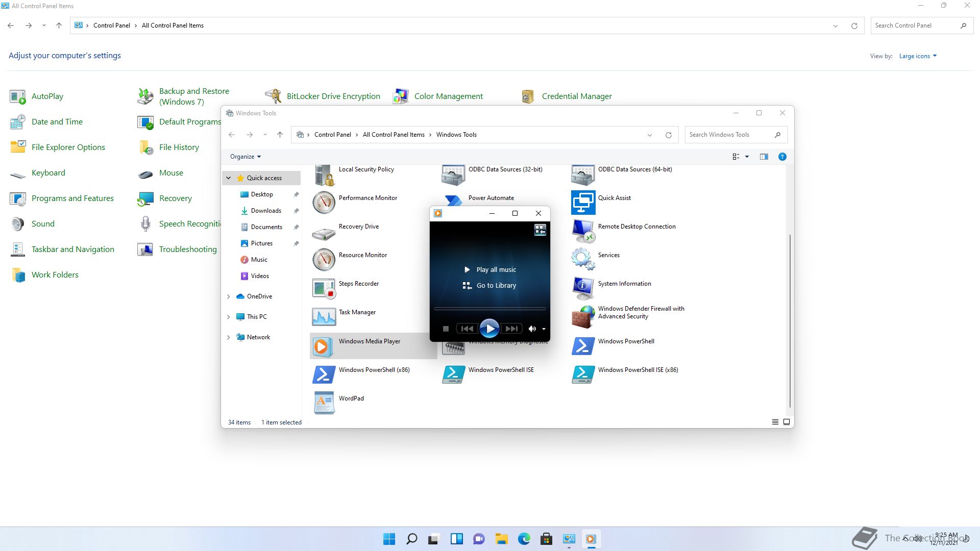This screenshot has height=551, width=980.
Task: Launch Steps Recorder icon
Action: tap(324, 288)
